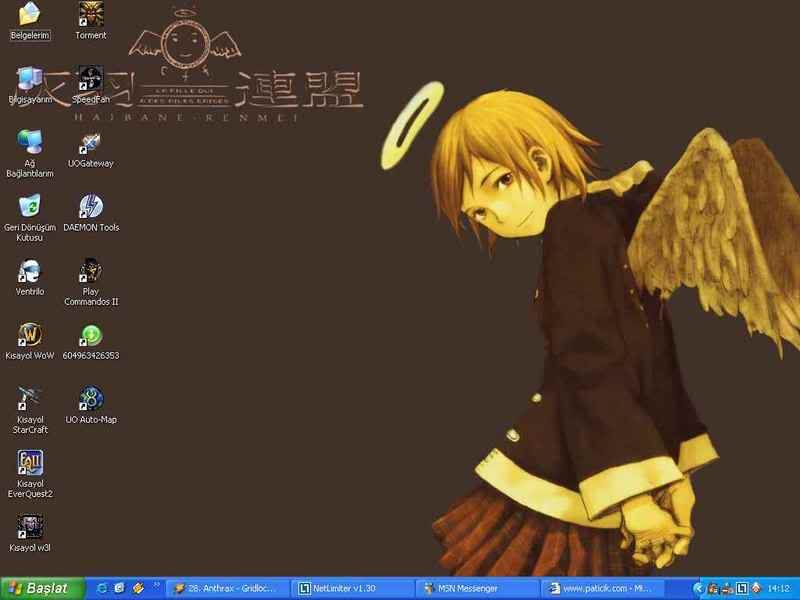The width and height of the screenshot is (800, 600).
Task: Open the NetLimiter system tray icon
Action: 742,589
